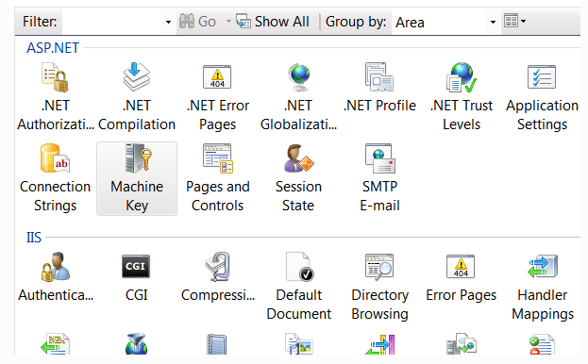The image size is (588, 364).
Task: Expand the Go button dropdown arrow
Action: pos(228,22)
